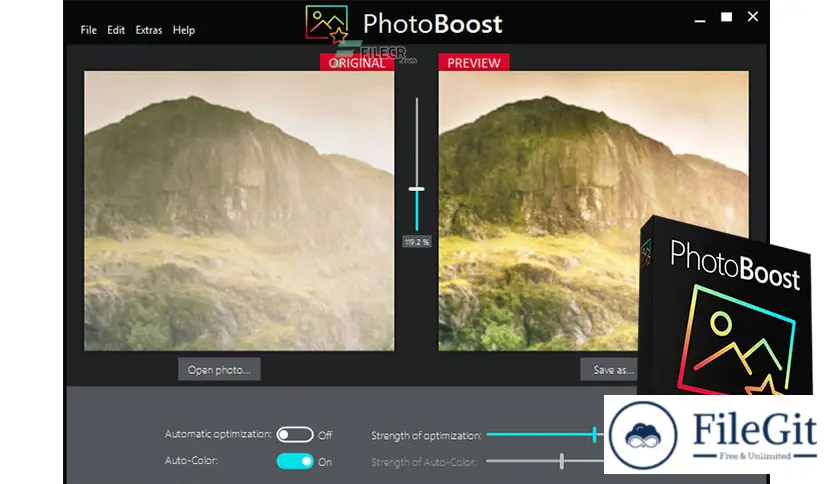
Task: Click the 'Strength of optimization:' label text
Action: 427,435
